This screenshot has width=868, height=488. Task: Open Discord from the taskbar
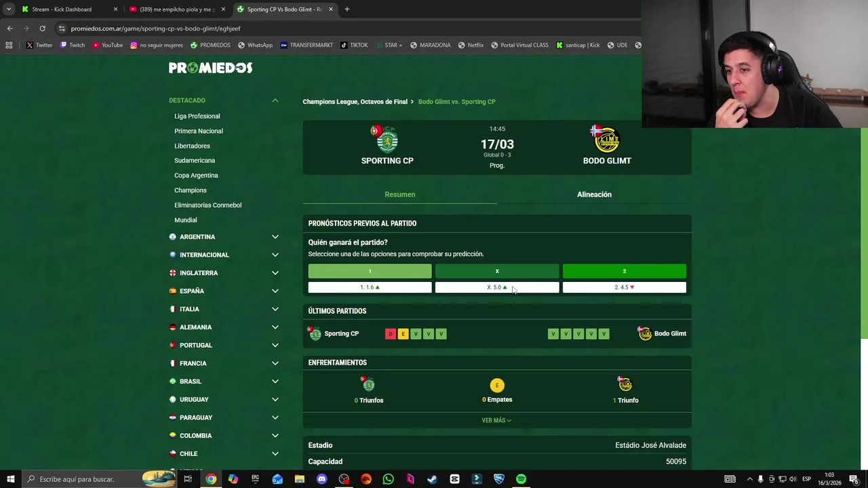point(321,479)
